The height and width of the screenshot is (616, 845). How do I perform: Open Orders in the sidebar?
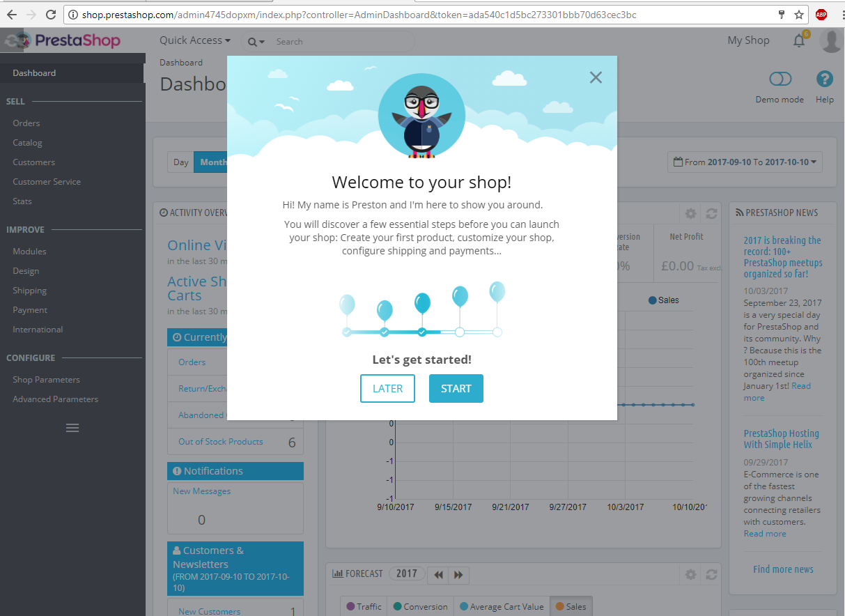point(26,123)
